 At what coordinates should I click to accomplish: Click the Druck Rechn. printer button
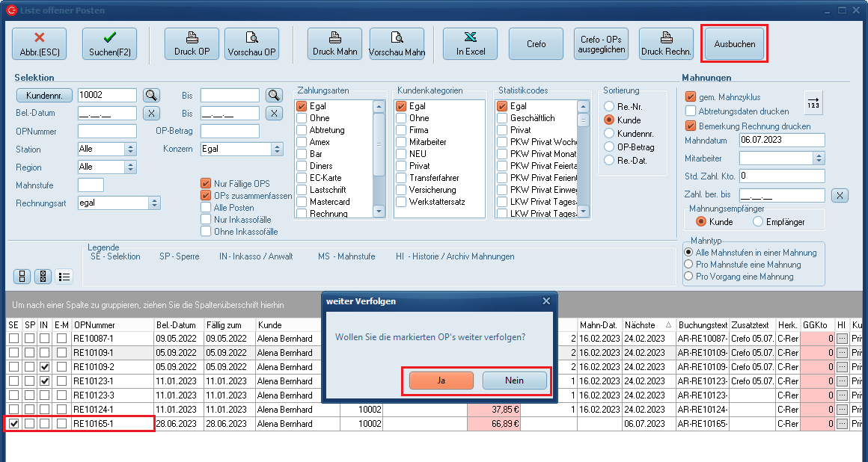coord(666,44)
